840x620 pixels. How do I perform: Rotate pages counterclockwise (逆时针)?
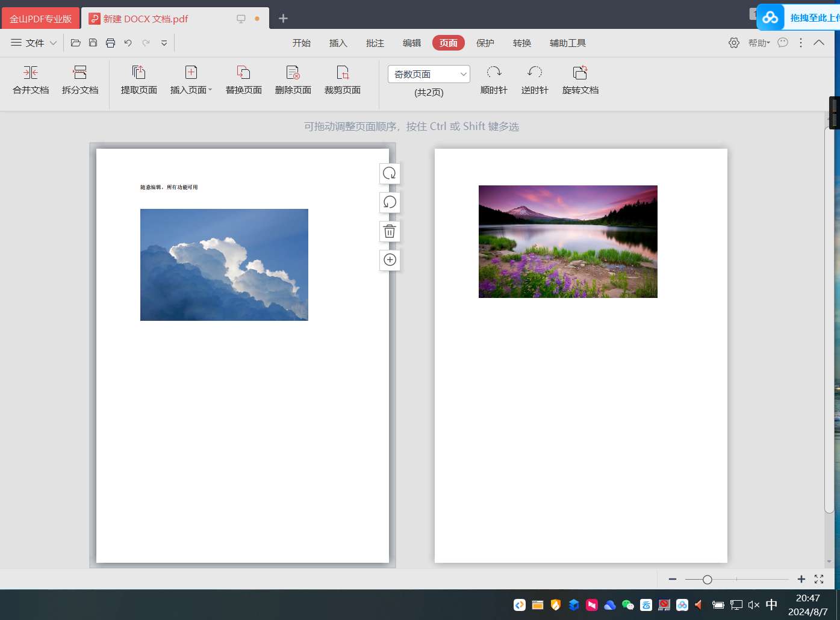[535, 73]
